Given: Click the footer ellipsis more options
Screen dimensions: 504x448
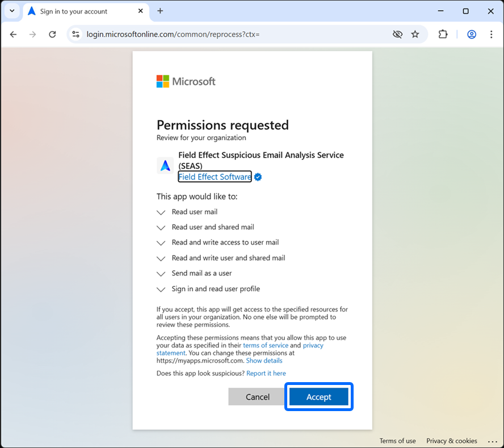Looking at the screenshot, I should coord(492,441).
